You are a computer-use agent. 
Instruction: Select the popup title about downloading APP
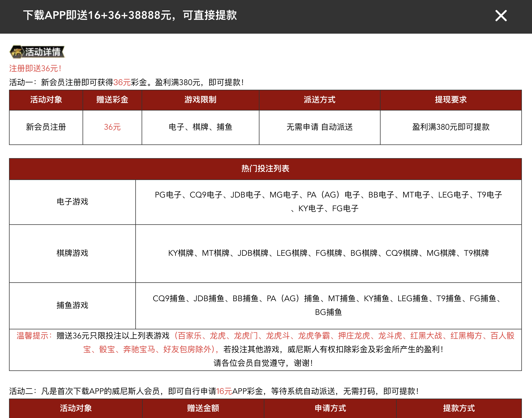coord(130,15)
